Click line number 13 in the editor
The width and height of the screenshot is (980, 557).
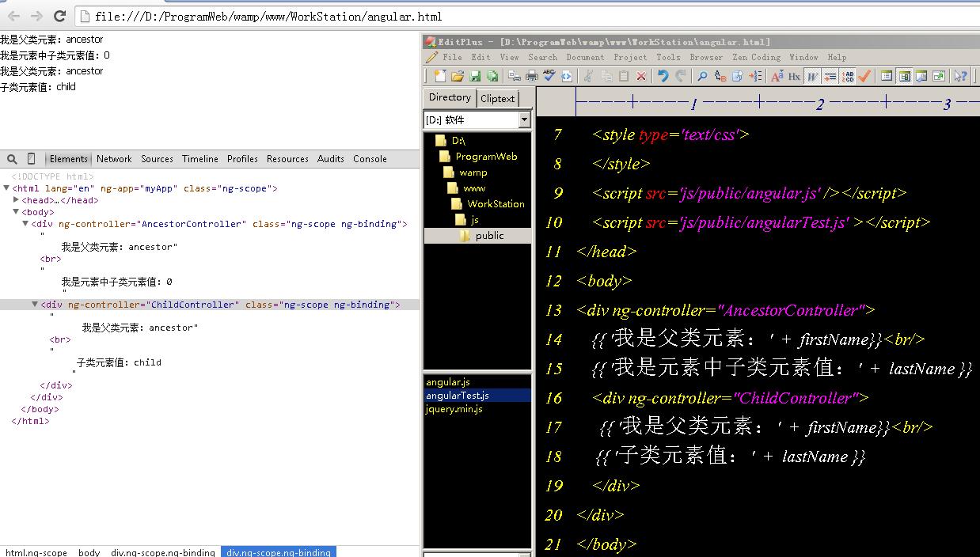553,310
